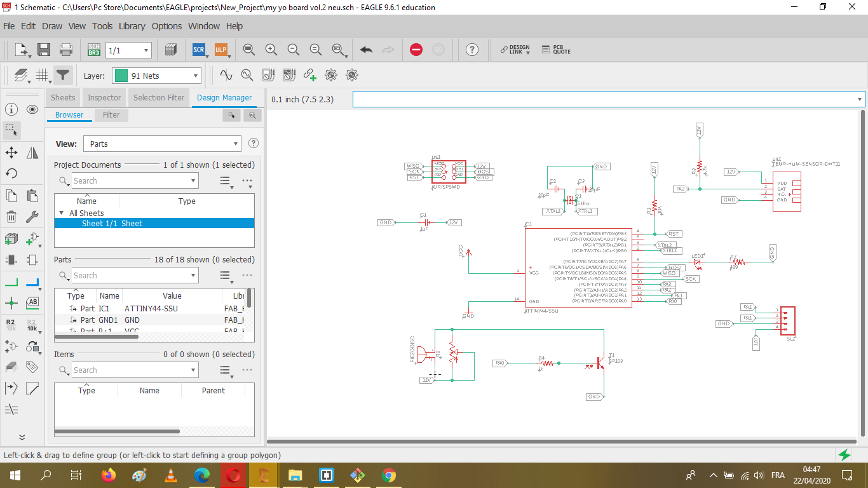The image size is (868, 488).
Task: Switch to board with SCH/BRD icon
Action: pyautogui.click(x=94, y=50)
